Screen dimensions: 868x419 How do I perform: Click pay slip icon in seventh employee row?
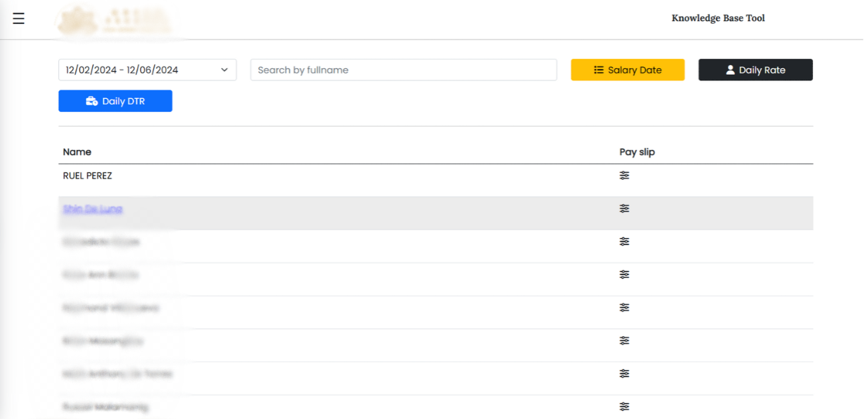point(624,374)
